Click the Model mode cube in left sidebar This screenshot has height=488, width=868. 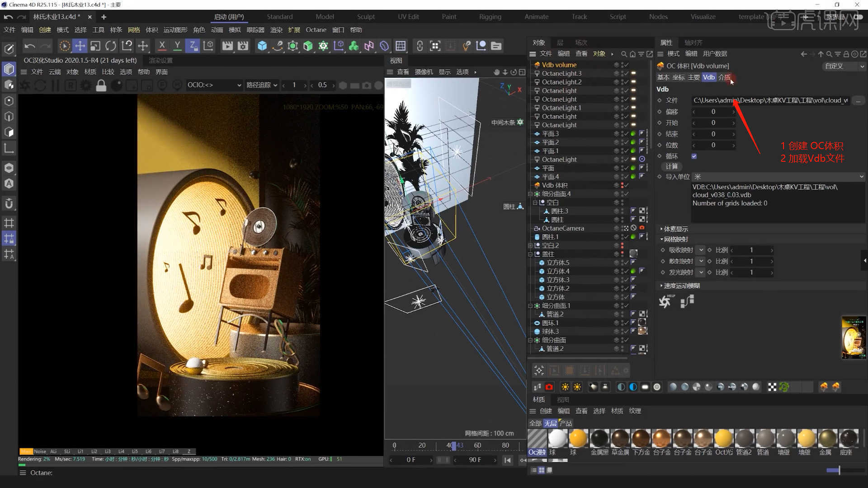point(9,69)
